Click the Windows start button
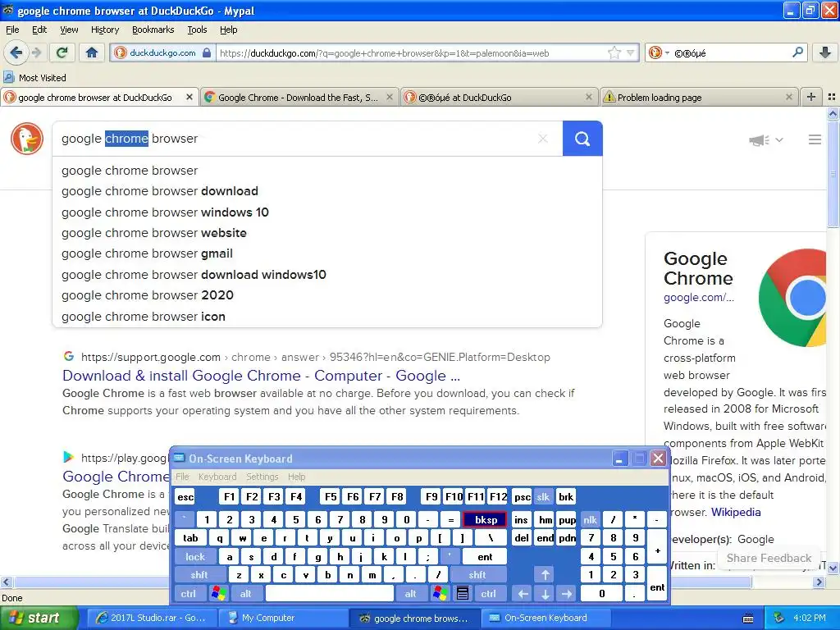The width and height of the screenshot is (840, 630). (38, 618)
